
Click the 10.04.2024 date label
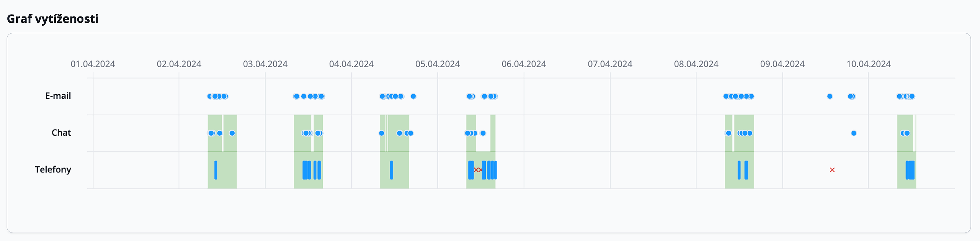[x=868, y=64]
